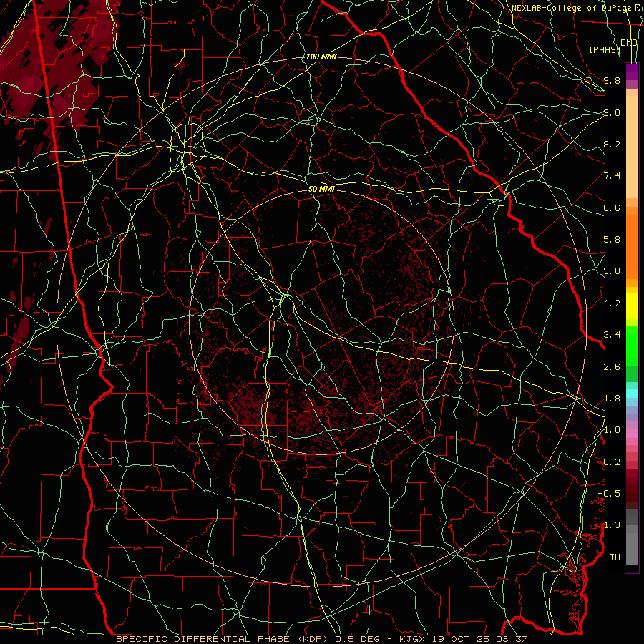Click the -1.3 legend value
Screen dimensions: 644x644
point(609,525)
